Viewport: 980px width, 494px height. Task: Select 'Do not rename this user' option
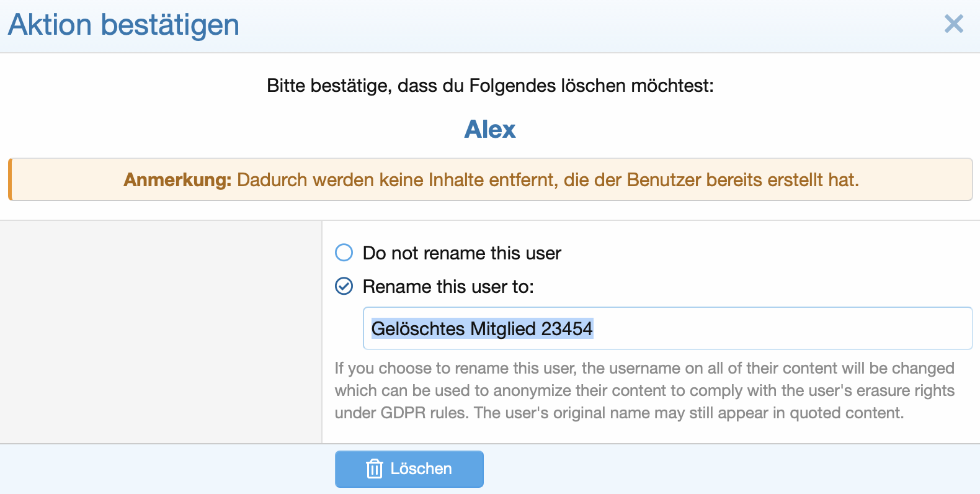click(x=344, y=253)
